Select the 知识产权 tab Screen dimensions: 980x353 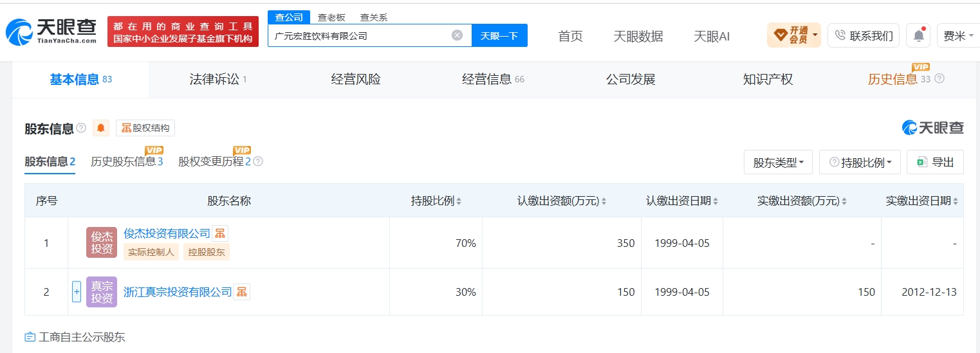(x=768, y=79)
